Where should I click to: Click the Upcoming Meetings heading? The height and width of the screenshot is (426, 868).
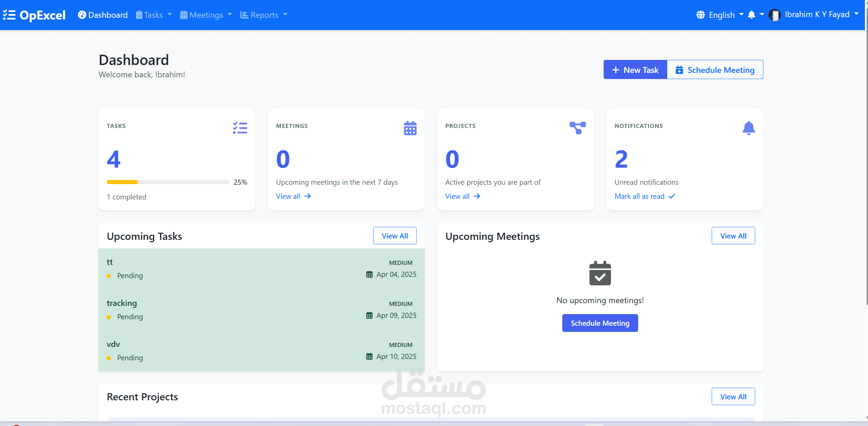click(492, 236)
